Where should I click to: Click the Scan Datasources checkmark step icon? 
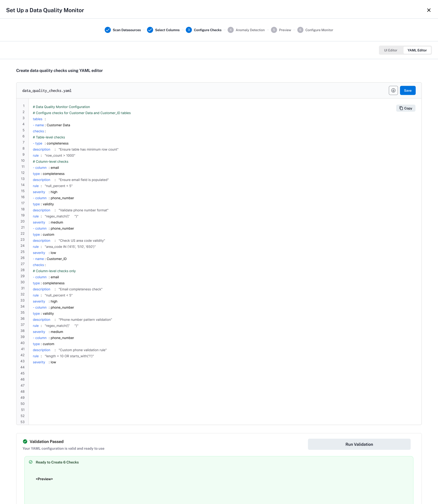pos(108,30)
